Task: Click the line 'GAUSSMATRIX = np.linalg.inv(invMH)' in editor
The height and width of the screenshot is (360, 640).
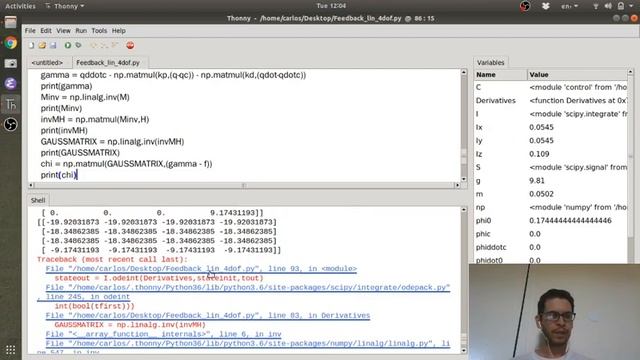Action: click(112, 142)
